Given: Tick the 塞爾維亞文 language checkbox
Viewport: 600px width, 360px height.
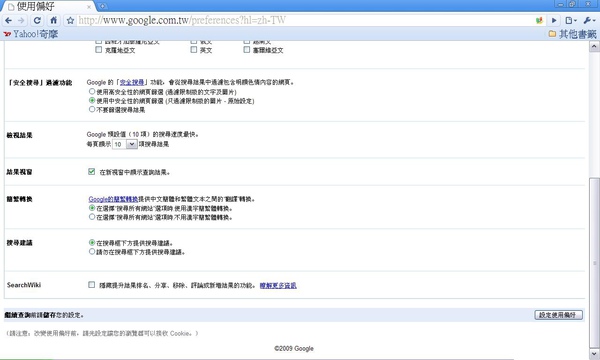Looking at the screenshot, I should click(247, 50).
